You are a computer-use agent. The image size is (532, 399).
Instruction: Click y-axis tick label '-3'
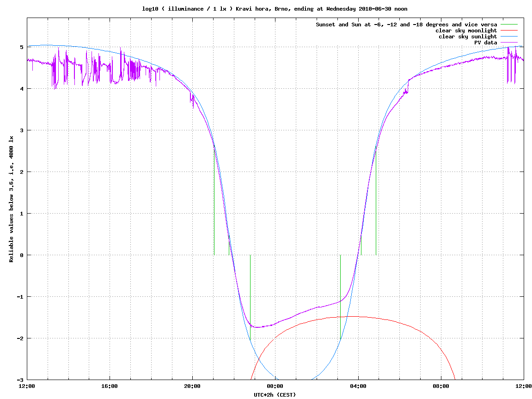coord(20,380)
